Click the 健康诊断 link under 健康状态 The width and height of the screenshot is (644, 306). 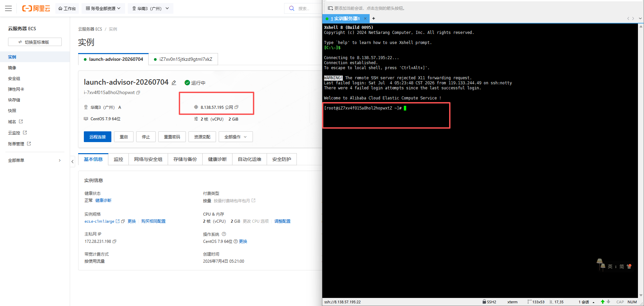(x=103, y=201)
